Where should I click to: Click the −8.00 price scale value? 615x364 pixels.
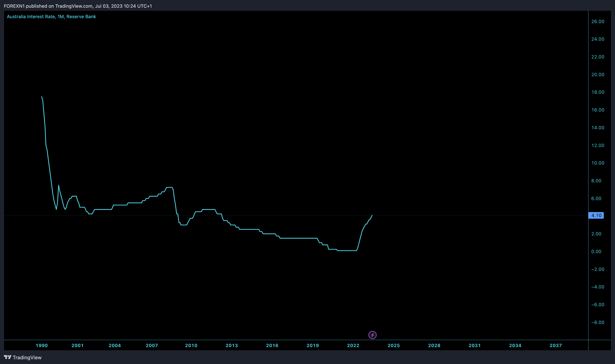(x=598, y=322)
